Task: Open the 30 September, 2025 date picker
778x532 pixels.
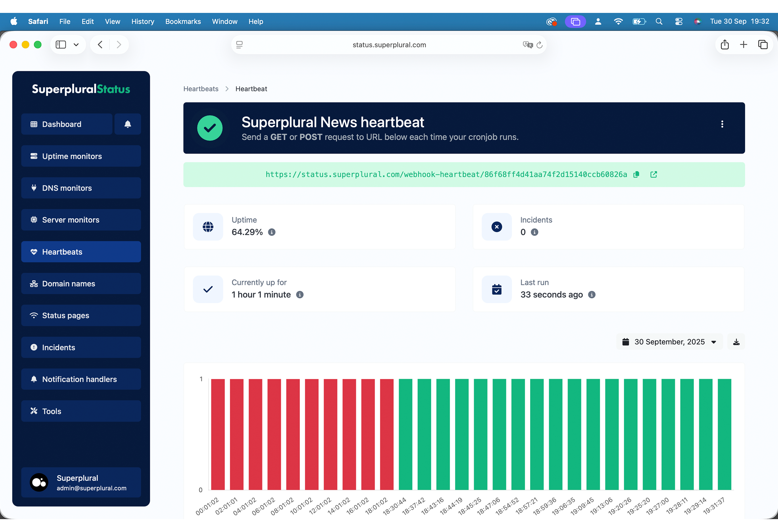Action: click(x=669, y=342)
